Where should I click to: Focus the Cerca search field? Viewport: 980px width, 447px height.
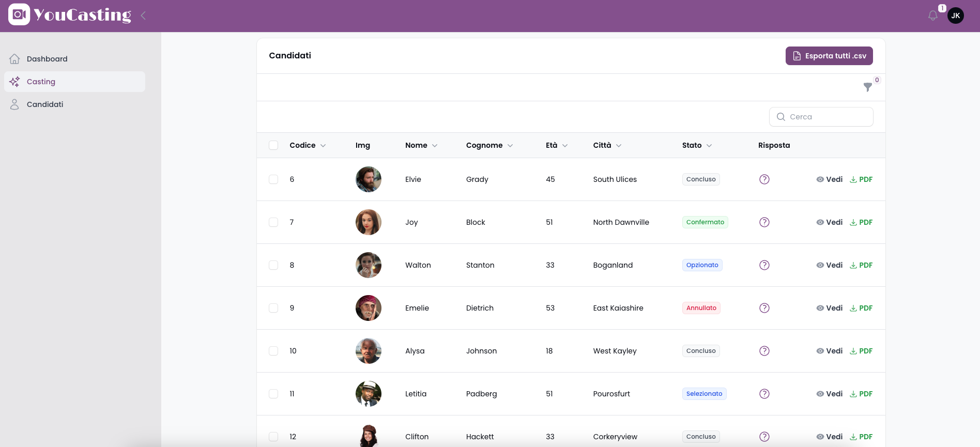(821, 117)
